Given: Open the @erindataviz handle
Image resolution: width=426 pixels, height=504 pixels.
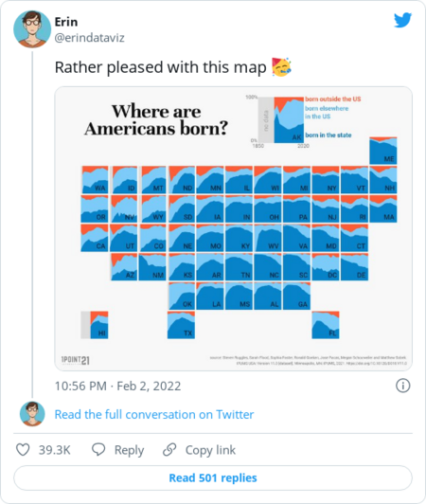Looking at the screenshot, I should (x=89, y=38).
